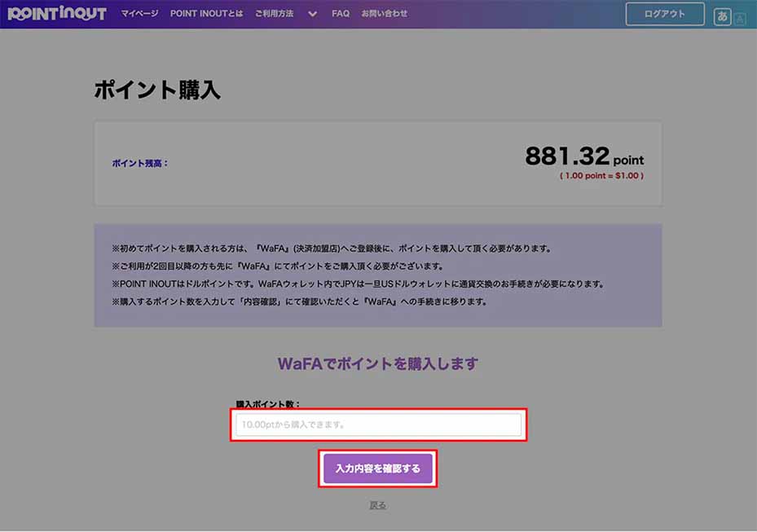Click the 購入ポイント数 field label
The width and height of the screenshot is (757, 532).
268,404
